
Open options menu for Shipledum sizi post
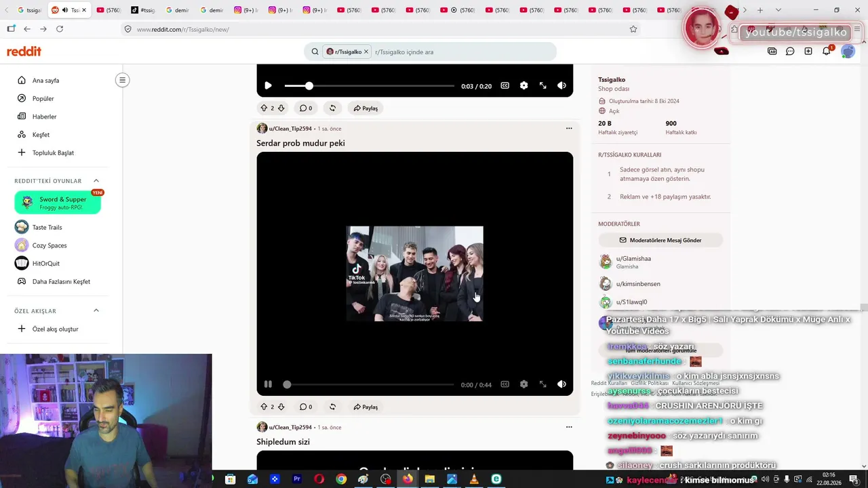tap(569, 427)
